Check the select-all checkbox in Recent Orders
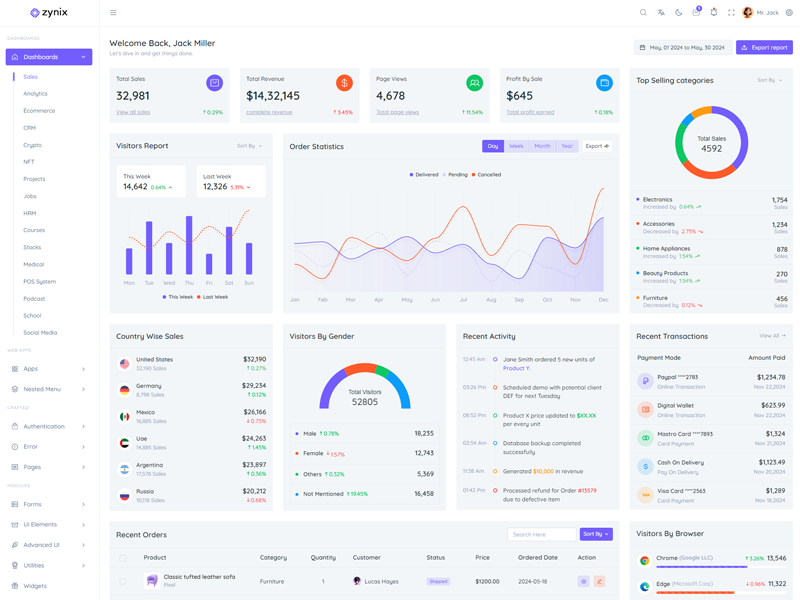The image size is (800, 600). (x=123, y=558)
